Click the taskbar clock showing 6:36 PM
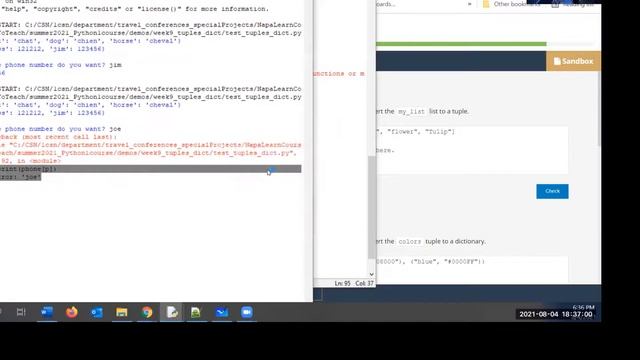The height and width of the screenshot is (360, 640). tap(583, 307)
